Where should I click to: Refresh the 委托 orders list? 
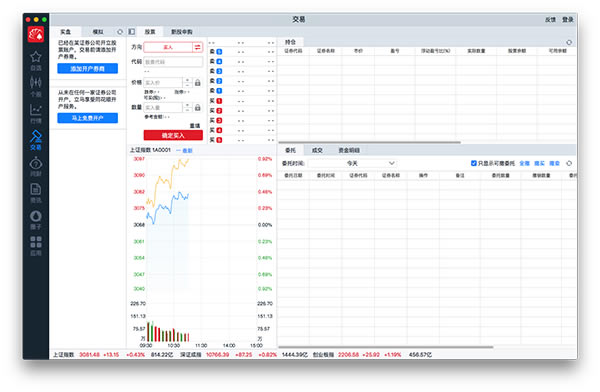pyautogui.click(x=569, y=163)
